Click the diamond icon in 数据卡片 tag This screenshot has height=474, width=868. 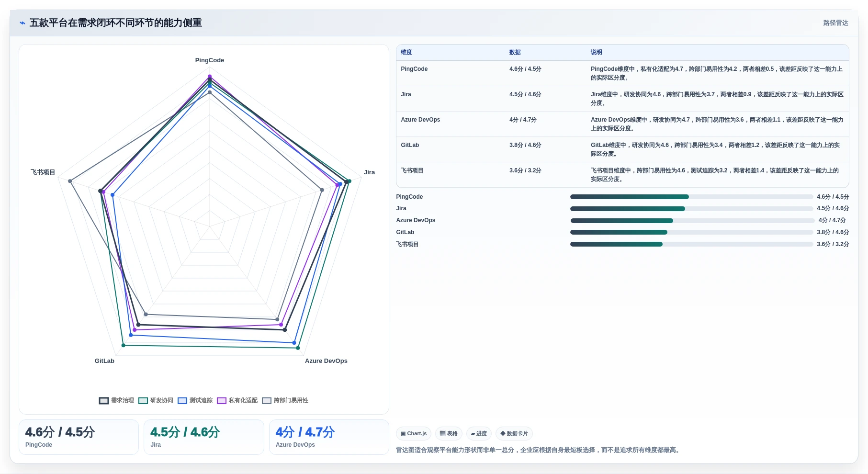pyautogui.click(x=503, y=434)
